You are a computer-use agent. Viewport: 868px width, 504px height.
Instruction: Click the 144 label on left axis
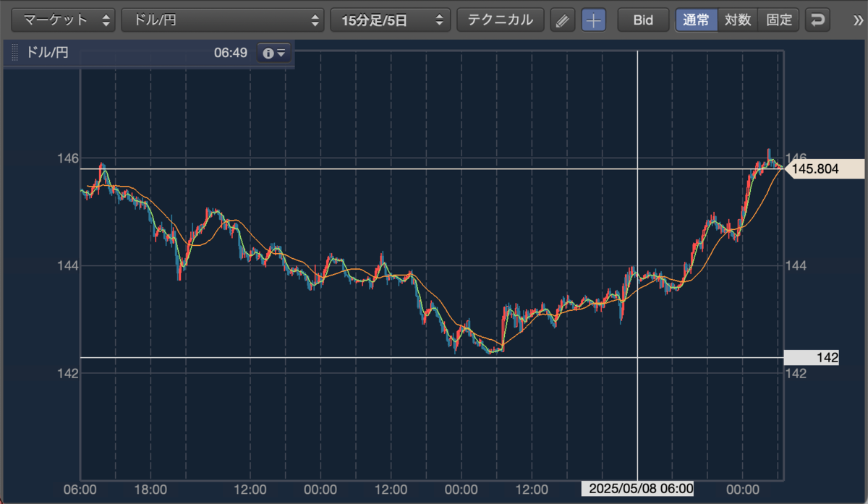pyautogui.click(x=69, y=265)
